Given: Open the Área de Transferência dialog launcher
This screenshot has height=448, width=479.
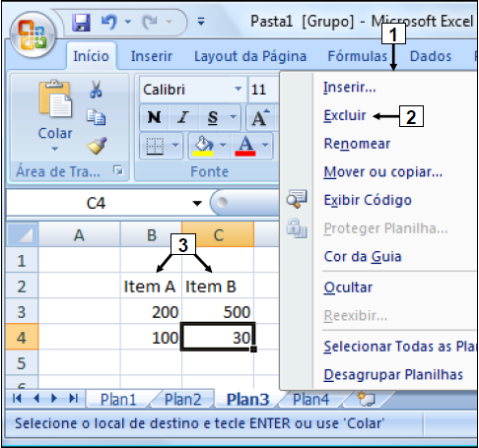Looking at the screenshot, I should pos(118,170).
